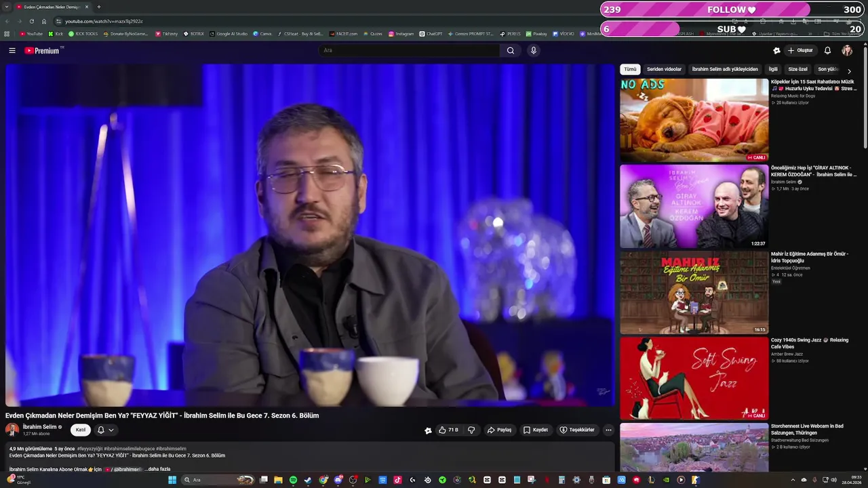The height and width of the screenshot is (488, 868).
Task: Start voice search with microphone icon
Action: (534, 50)
